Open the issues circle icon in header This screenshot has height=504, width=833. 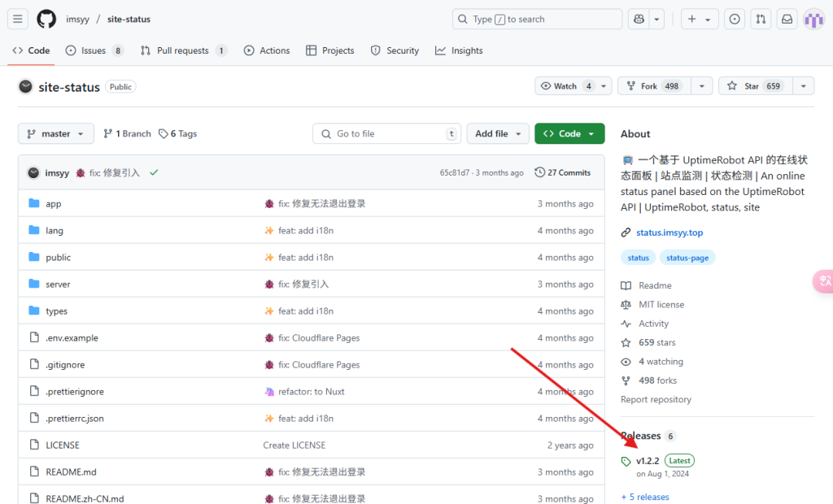coord(735,20)
